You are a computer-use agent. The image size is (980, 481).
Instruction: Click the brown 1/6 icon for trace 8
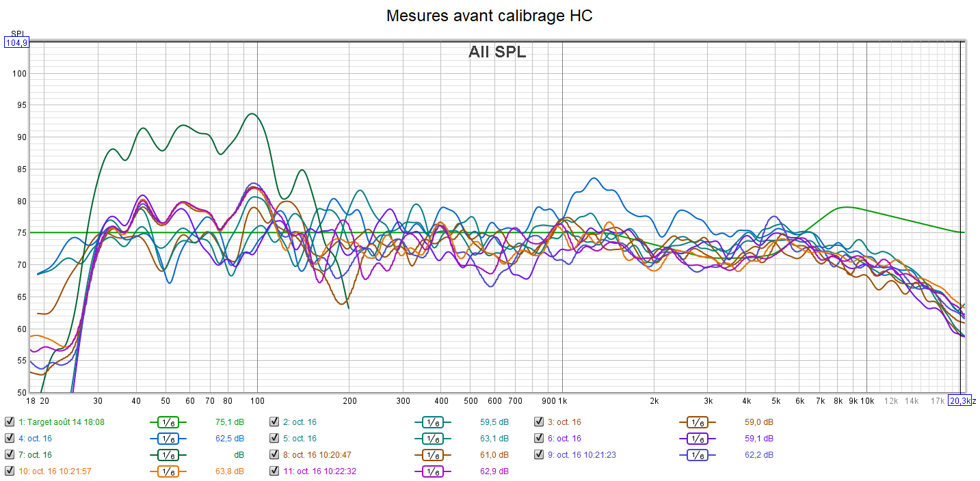click(x=433, y=455)
